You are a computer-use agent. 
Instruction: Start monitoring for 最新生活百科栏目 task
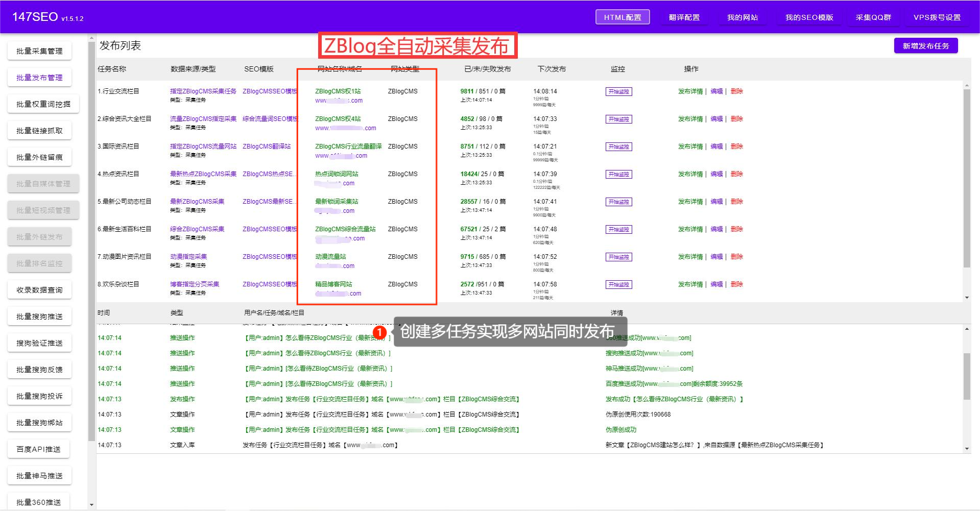(x=618, y=230)
